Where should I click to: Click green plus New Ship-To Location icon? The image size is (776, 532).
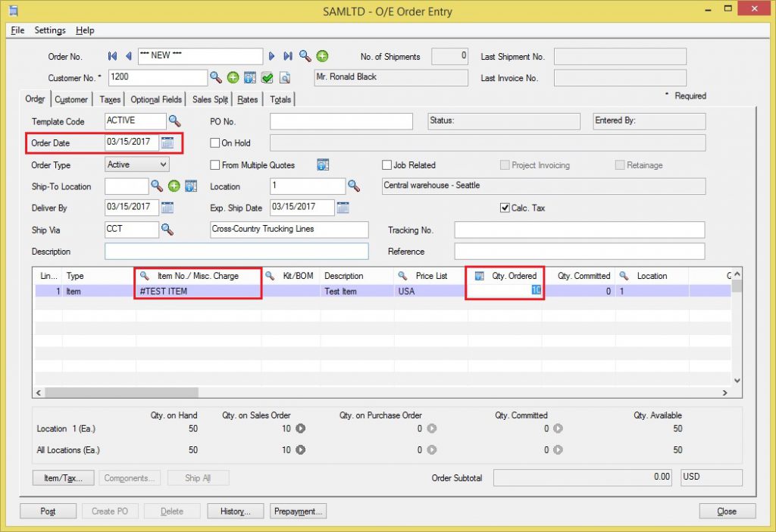[174, 186]
